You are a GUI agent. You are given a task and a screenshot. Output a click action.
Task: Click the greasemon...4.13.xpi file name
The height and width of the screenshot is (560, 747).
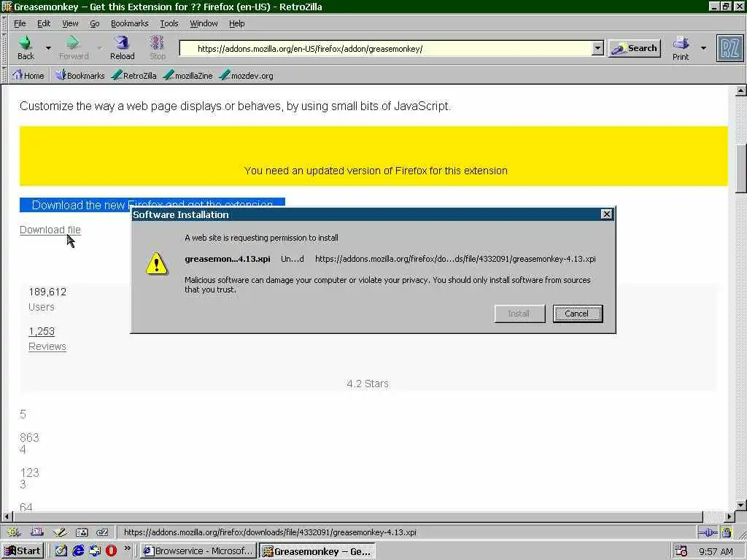click(x=228, y=259)
